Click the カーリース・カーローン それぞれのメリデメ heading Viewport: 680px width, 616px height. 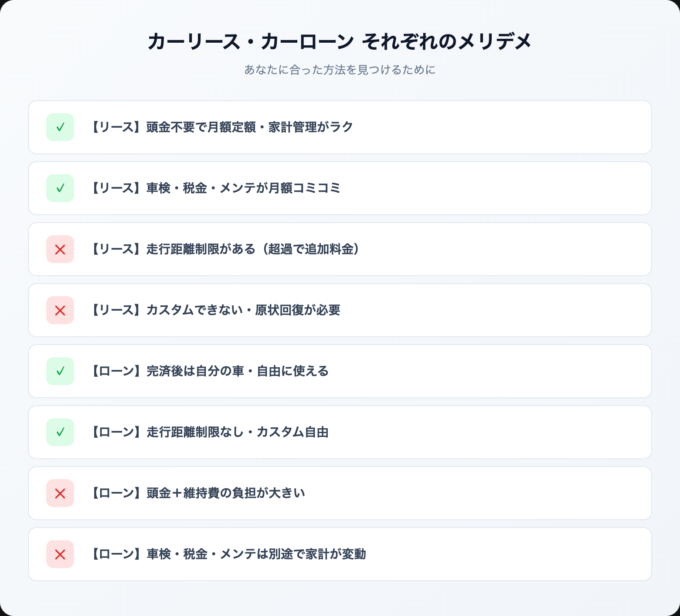coord(340,42)
